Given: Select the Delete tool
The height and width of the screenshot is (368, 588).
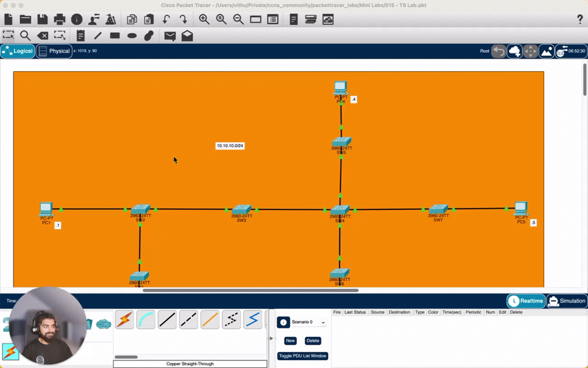Looking at the screenshot, I should pos(42,36).
